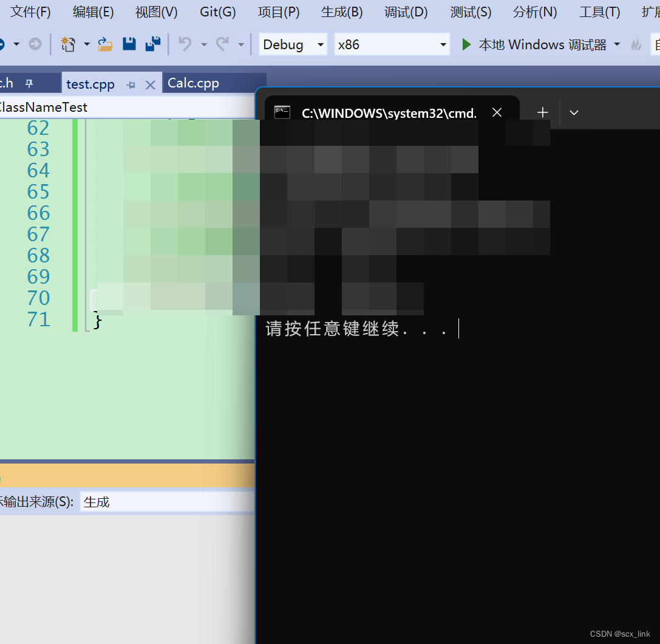
Task: Save the current file with the disk icon
Action: click(x=129, y=44)
